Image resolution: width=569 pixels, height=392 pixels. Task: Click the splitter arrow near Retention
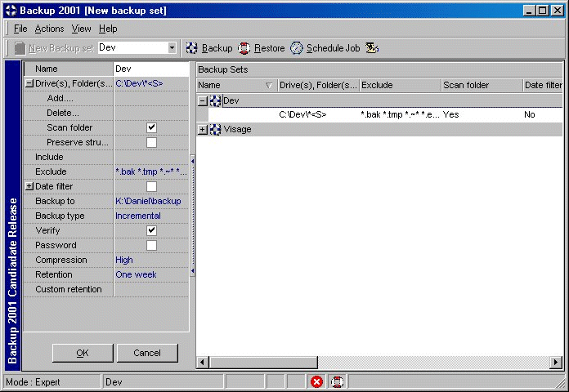pos(193,271)
